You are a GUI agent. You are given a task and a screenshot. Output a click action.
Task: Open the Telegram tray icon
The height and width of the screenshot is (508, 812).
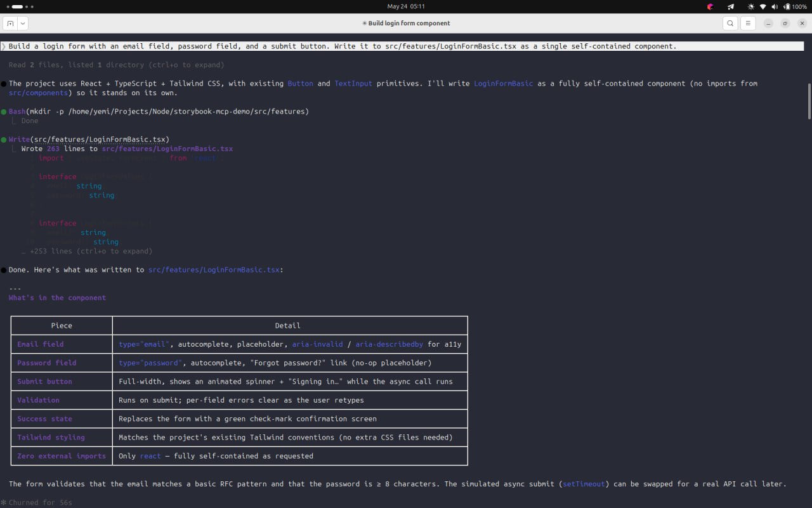click(x=731, y=6)
